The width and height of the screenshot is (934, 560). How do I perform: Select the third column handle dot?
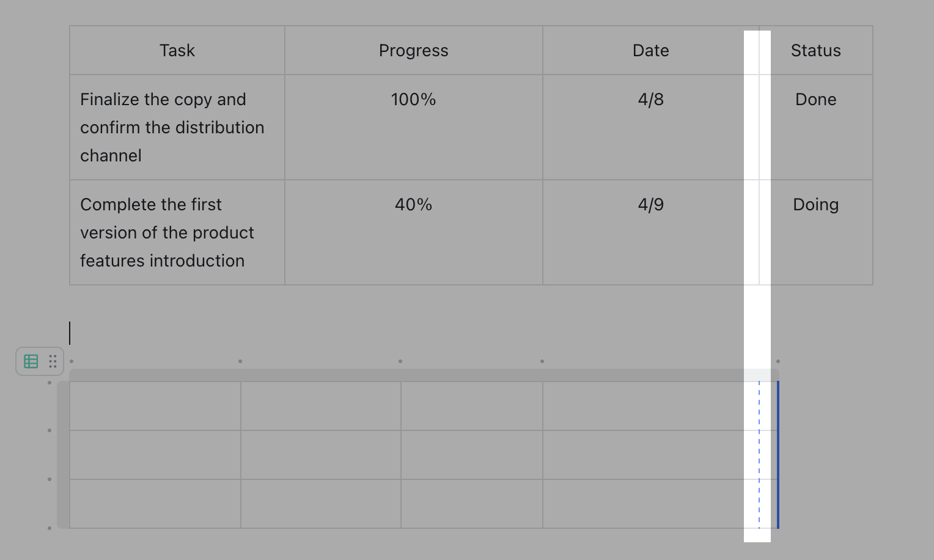click(400, 361)
